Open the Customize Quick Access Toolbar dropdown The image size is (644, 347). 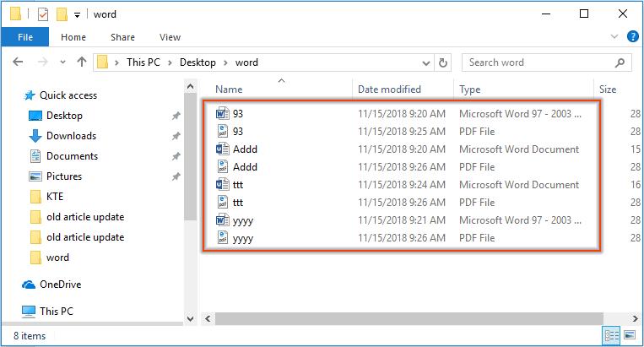tap(77, 15)
